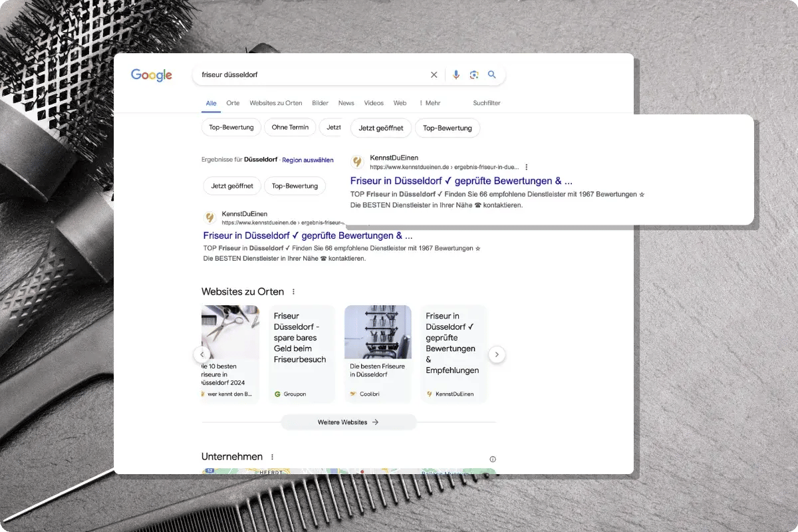This screenshot has height=532, width=798.
Task: Switch to the Alle tab
Action: tap(211, 103)
